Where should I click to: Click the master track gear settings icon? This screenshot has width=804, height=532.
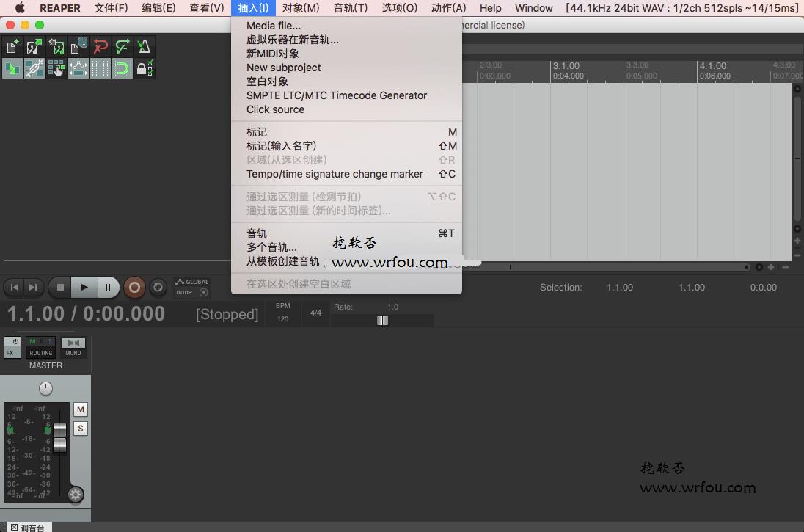(76, 495)
